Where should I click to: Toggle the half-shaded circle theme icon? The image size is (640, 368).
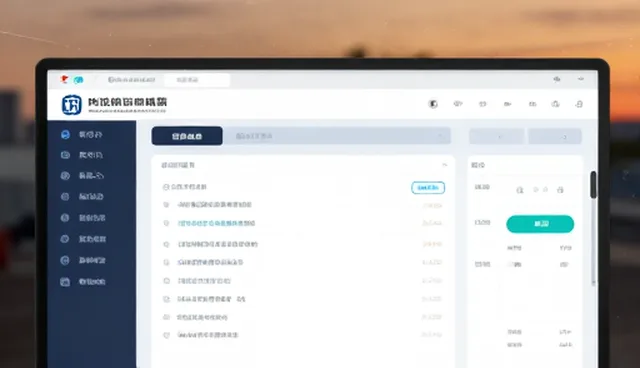pyautogui.click(x=433, y=104)
